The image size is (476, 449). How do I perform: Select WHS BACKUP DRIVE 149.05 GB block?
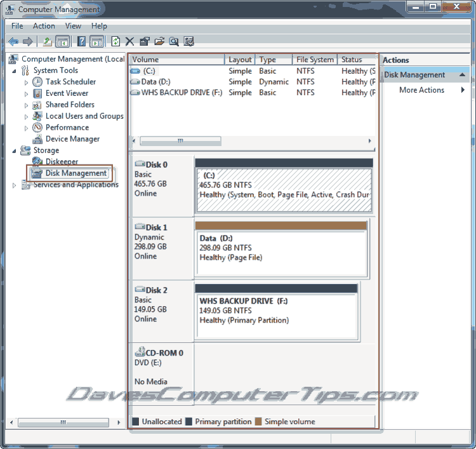[x=277, y=316]
